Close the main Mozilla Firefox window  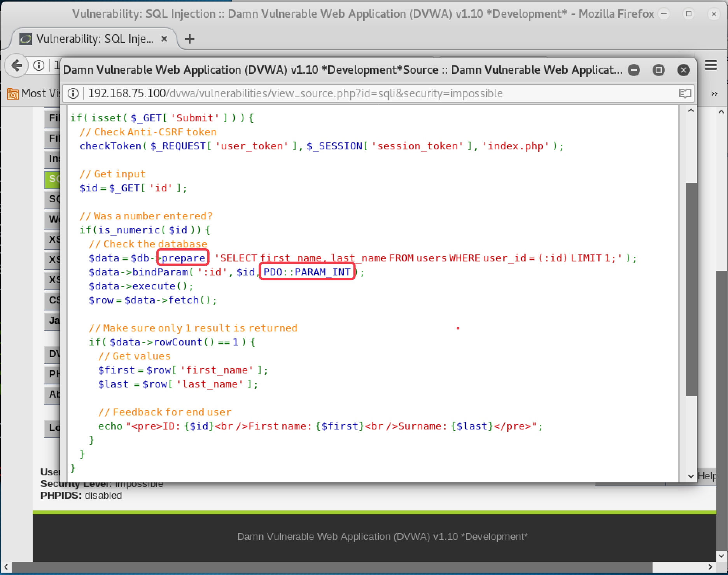pos(714,14)
